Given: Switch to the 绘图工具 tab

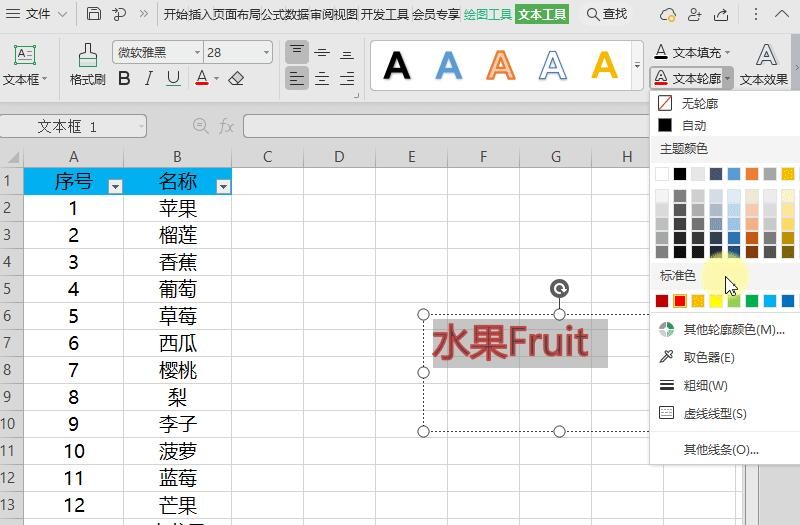Looking at the screenshot, I should pyautogui.click(x=488, y=14).
